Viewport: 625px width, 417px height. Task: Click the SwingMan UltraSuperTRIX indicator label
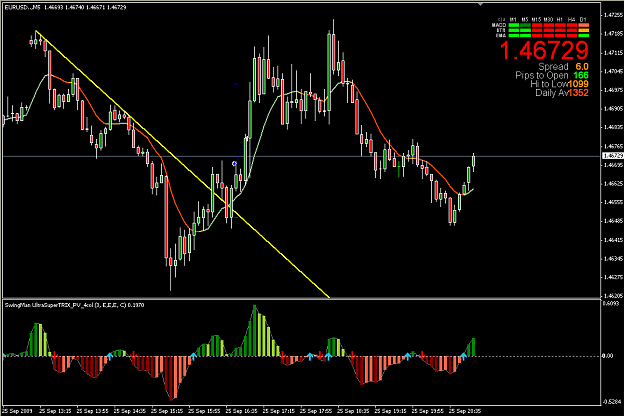(75, 305)
